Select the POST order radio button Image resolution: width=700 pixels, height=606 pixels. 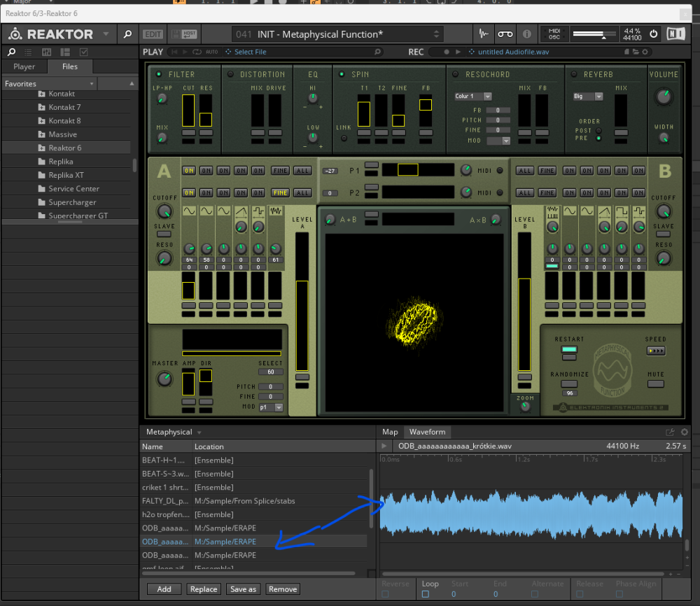click(598, 130)
